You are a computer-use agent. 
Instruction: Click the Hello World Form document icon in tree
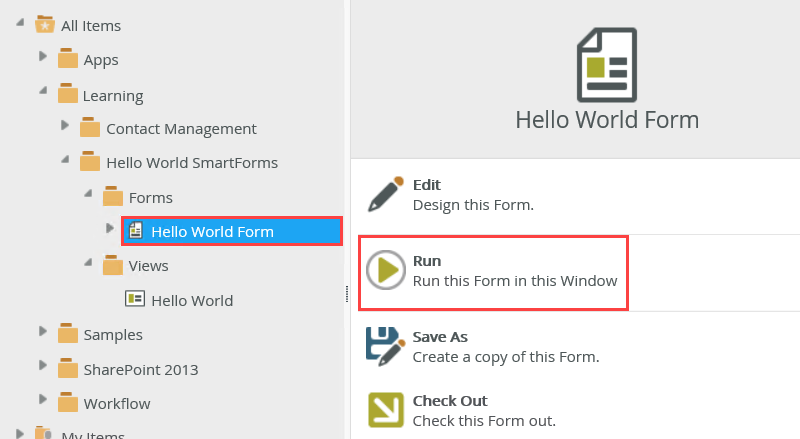click(135, 231)
